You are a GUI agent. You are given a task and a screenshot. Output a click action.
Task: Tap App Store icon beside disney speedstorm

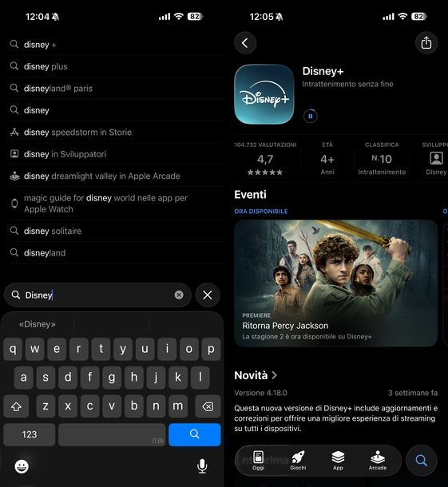tap(14, 133)
